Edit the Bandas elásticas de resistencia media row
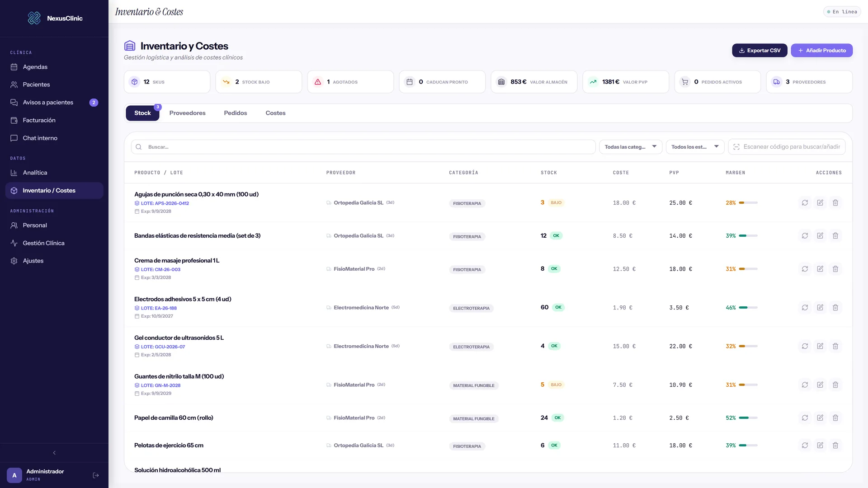Screen dimensions: 868x488 tap(820, 236)
